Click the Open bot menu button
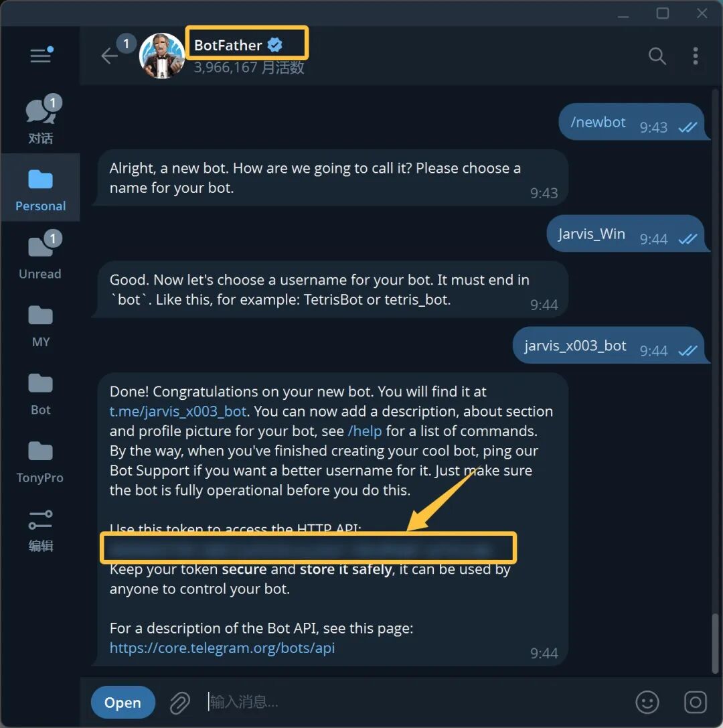This screenshot has width=723, height=728. [x=123, y=702]
